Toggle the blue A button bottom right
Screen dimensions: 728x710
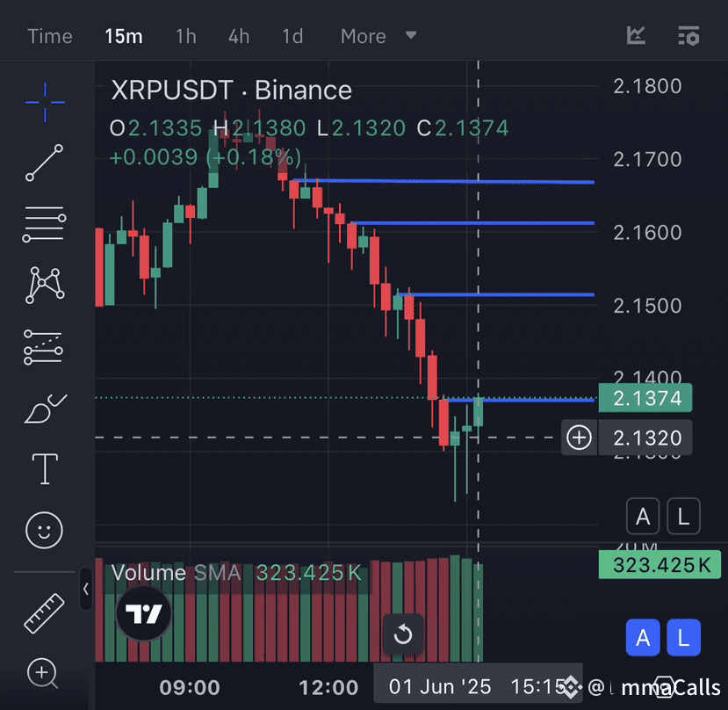pyautogui.click(x=643, y=638)
